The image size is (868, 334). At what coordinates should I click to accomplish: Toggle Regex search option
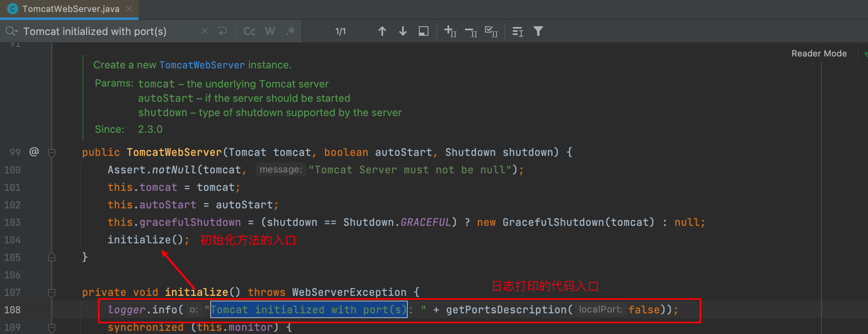291,31
